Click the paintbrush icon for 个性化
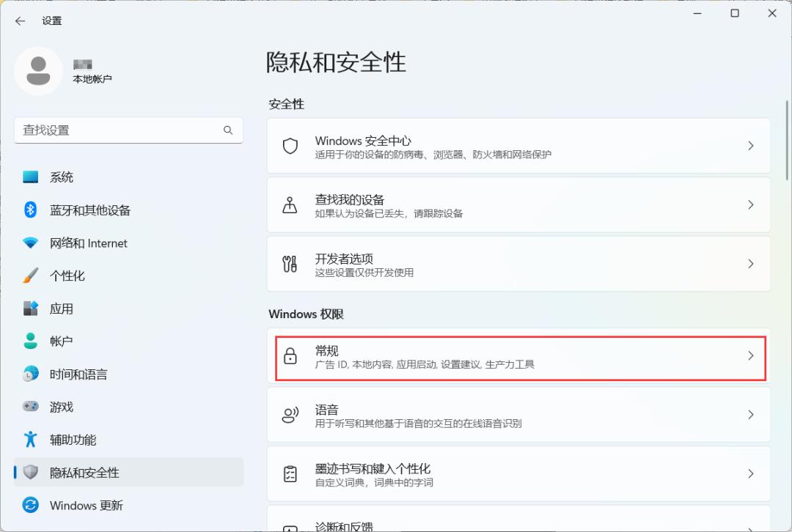 [x=30, y=276]
